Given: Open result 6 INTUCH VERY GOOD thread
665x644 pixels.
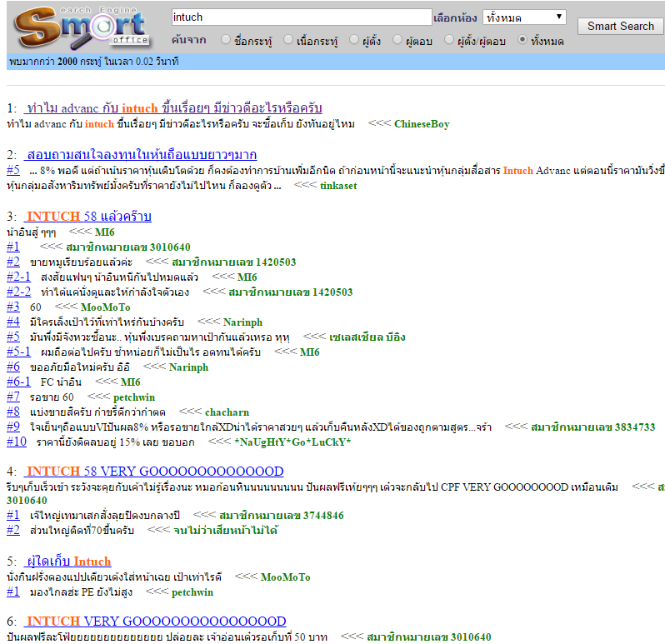Looking at the screenshot, I should point(156,621).
